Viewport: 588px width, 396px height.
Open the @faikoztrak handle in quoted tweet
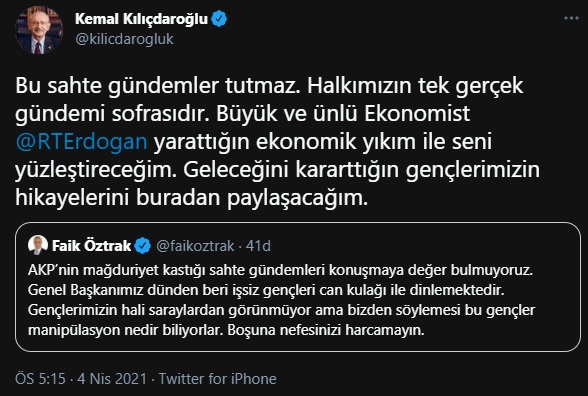pos(195,246)
